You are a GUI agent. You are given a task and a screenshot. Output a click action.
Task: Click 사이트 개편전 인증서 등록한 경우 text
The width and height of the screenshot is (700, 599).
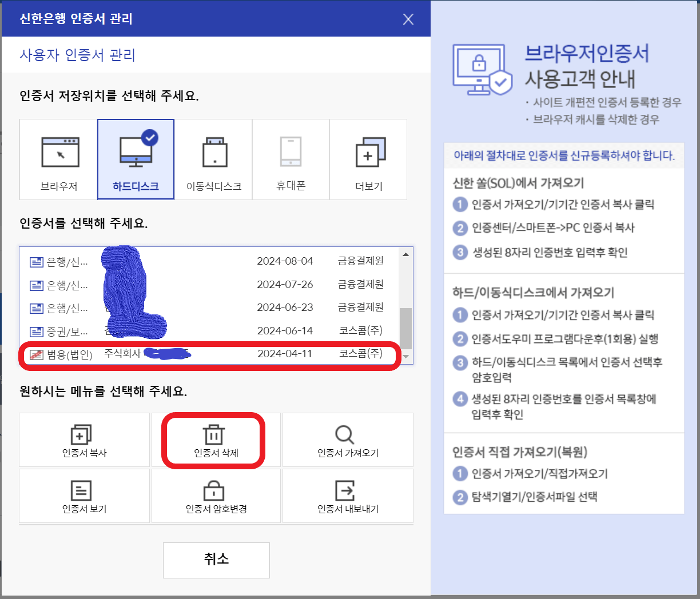[x=607, y=102]
